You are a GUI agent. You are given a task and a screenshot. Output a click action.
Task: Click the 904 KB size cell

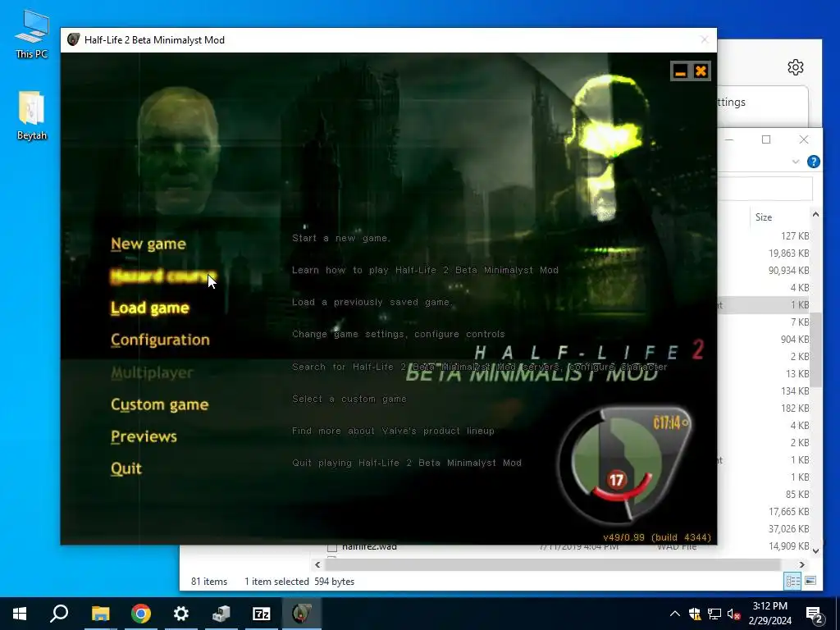click(x=794, y=340)
